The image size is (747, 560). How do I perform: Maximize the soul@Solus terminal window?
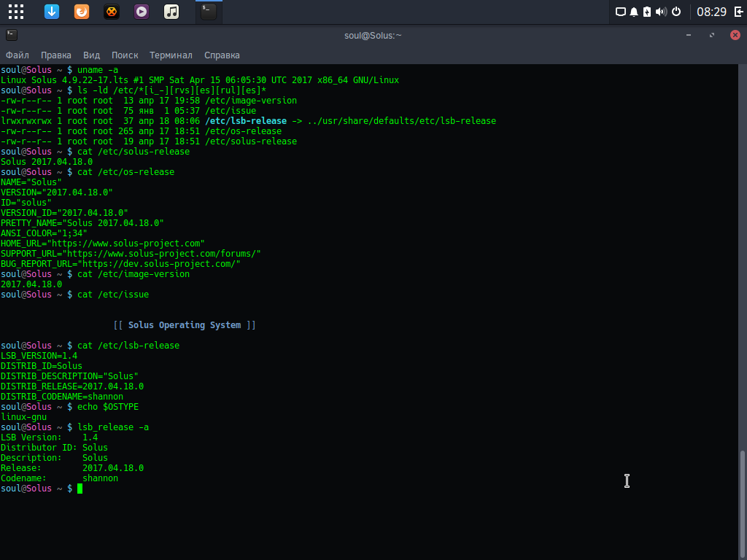(x=712, y=35)
